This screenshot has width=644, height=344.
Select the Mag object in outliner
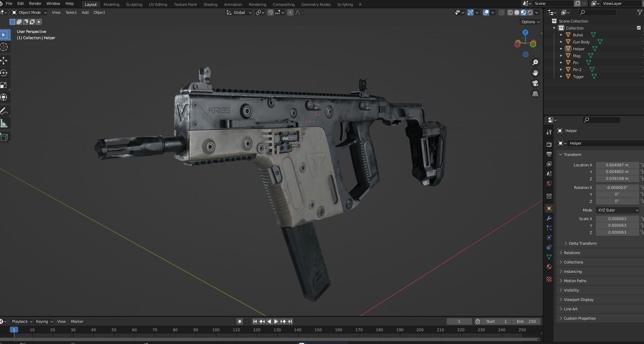[x=576, y=56]
